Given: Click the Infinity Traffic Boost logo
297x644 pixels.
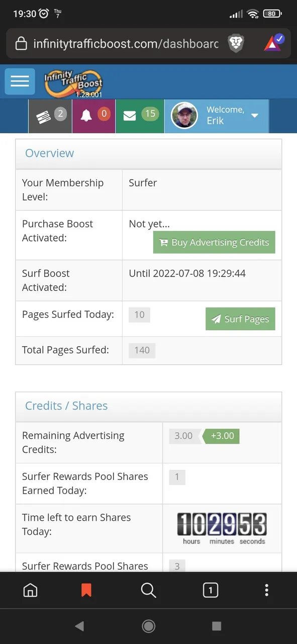Looking at the screenshot, I should tap(73, 82).
